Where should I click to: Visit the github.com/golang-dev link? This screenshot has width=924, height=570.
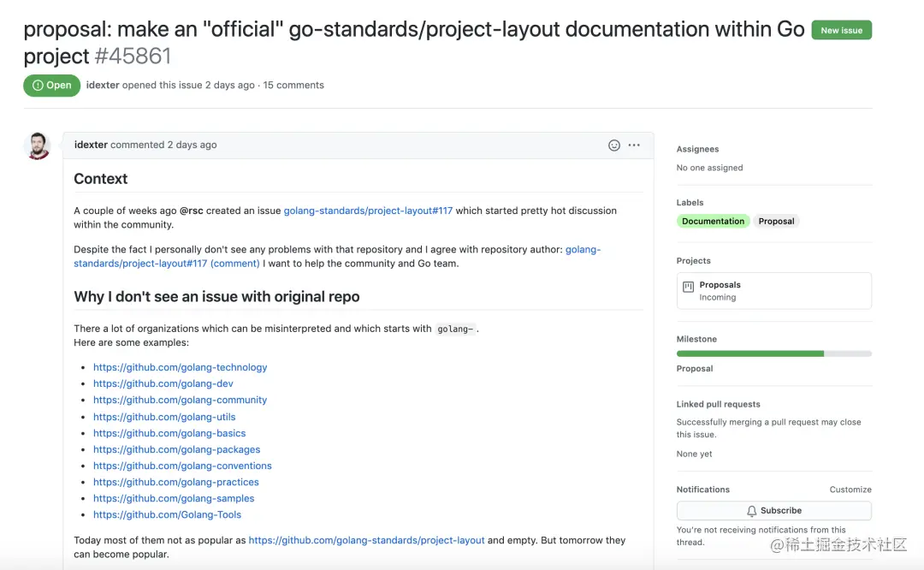tap(163, 383)
